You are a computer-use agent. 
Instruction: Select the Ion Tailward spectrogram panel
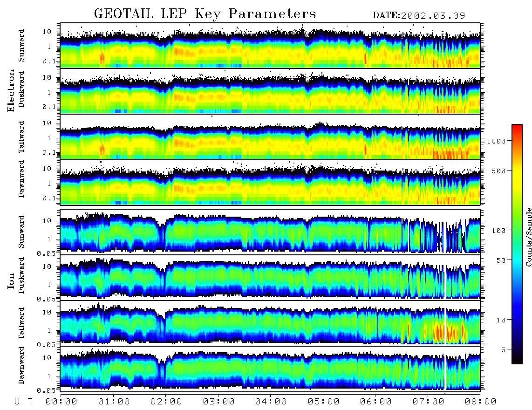pos(270,323)
